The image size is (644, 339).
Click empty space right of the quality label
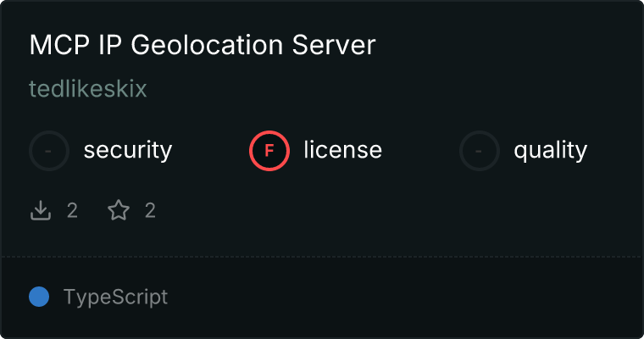click(x=613, y=151)
